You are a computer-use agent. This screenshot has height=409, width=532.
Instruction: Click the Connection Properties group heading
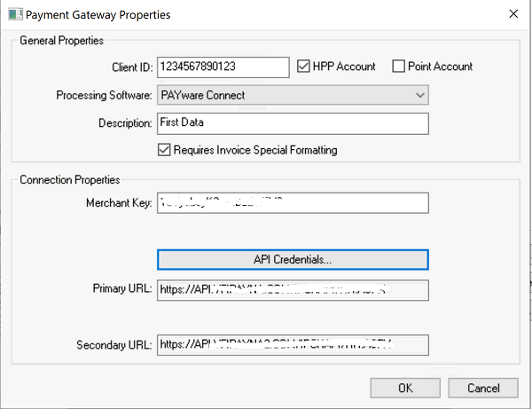[x=69, y=180]
